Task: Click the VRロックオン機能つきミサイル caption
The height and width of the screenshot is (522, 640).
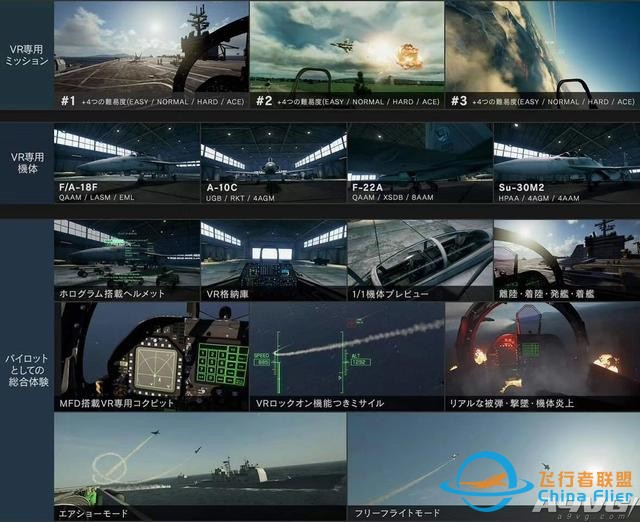Action: pos(320,403)
